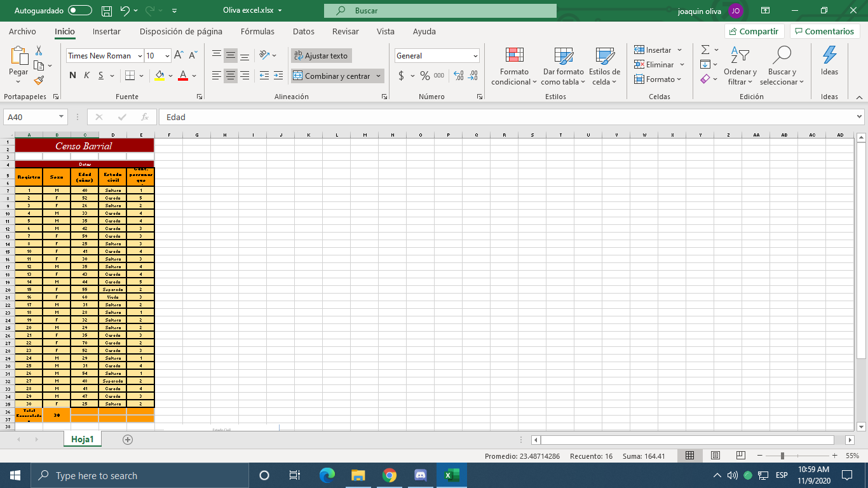Click the Buscar search box
868x488 pixels.
[x=440, y=11]
